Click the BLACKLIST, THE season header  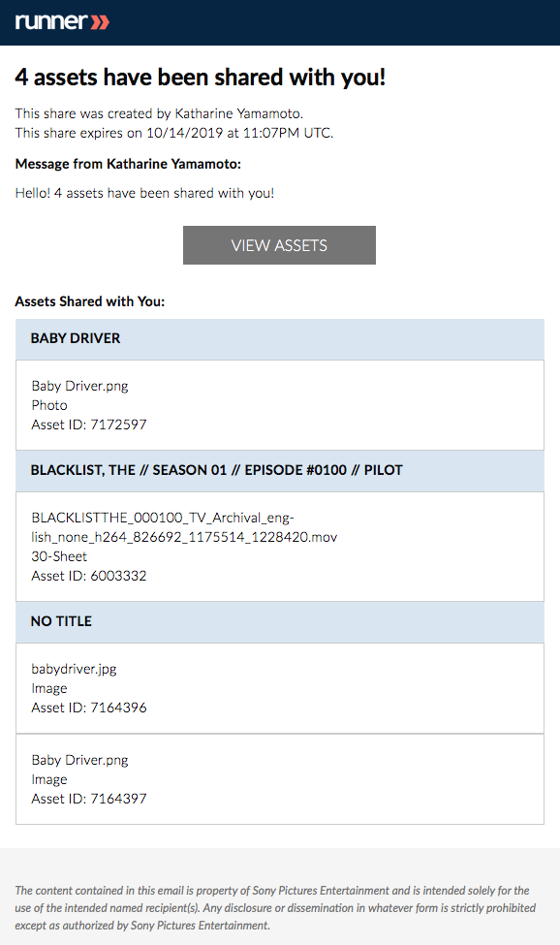click(280, 471)
